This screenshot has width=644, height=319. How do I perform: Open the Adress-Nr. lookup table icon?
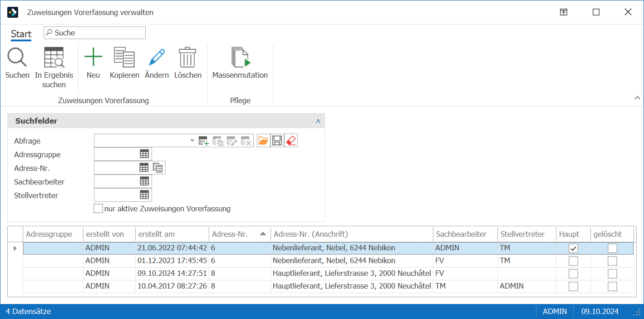point(144,168)
